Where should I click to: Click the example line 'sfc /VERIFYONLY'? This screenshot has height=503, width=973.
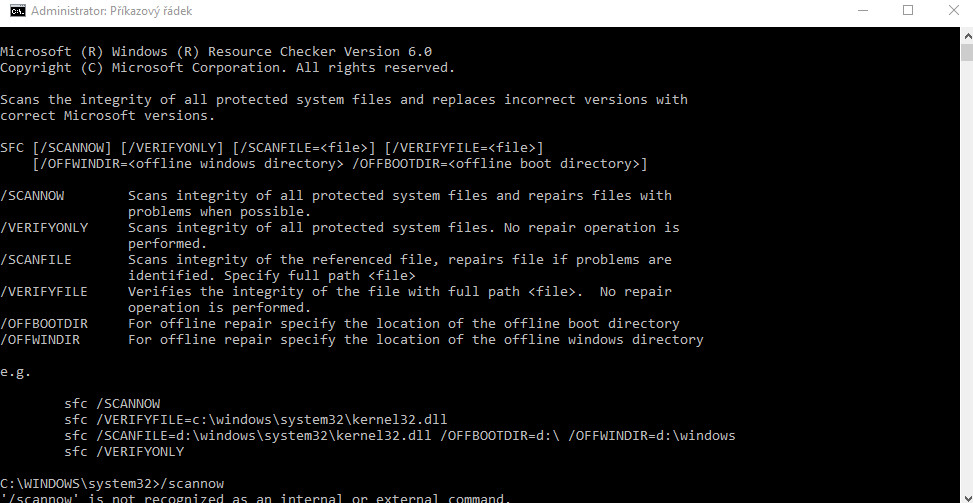124,452
